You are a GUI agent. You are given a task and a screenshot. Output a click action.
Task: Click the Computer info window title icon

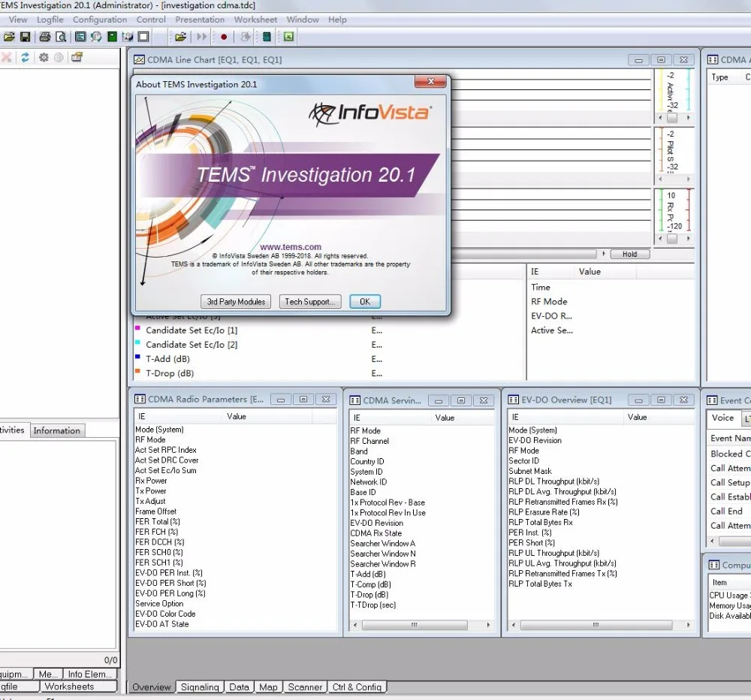[x=714, y=565]
